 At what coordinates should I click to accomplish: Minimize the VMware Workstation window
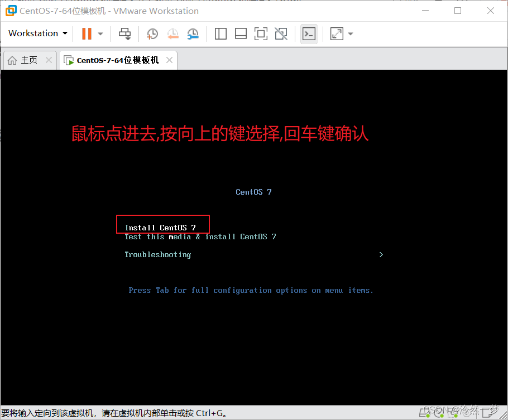(425, 11)
